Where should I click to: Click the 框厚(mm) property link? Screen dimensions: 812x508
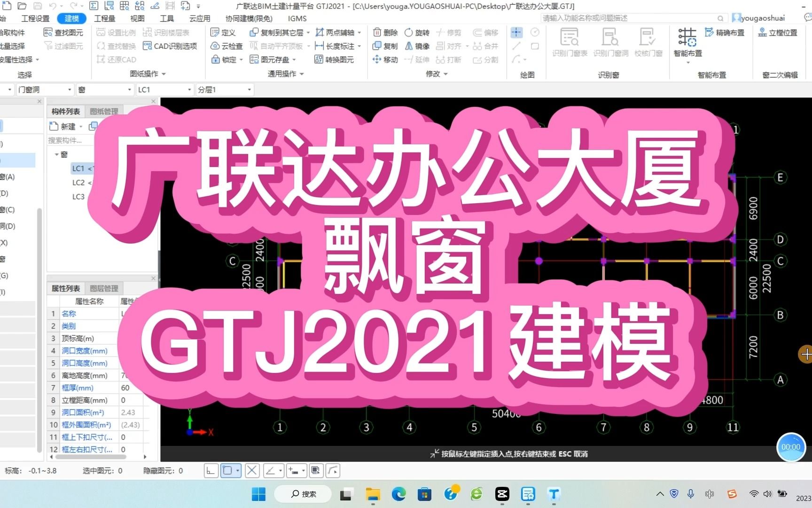pyautogui.click(x=78, y=388)
